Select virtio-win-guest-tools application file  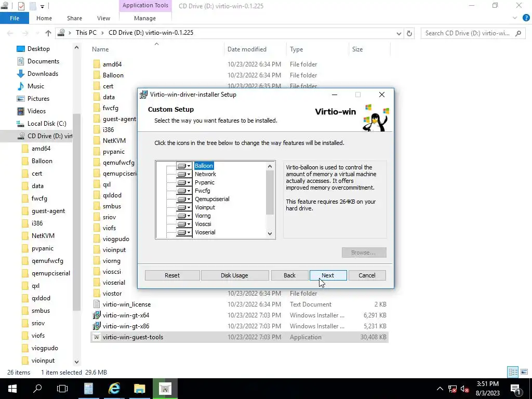(132, 337)
